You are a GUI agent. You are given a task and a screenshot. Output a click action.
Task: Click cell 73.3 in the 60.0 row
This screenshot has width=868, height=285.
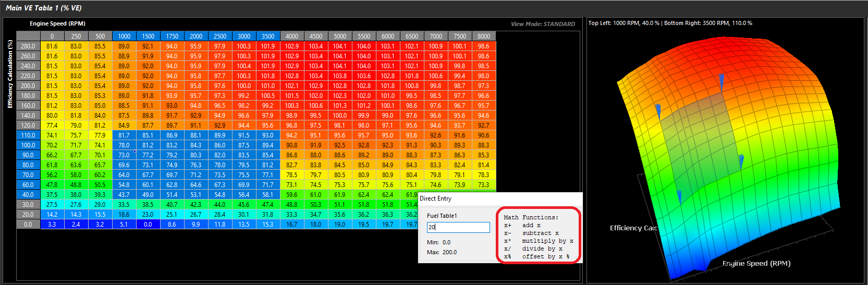click(x=484, y=184)
